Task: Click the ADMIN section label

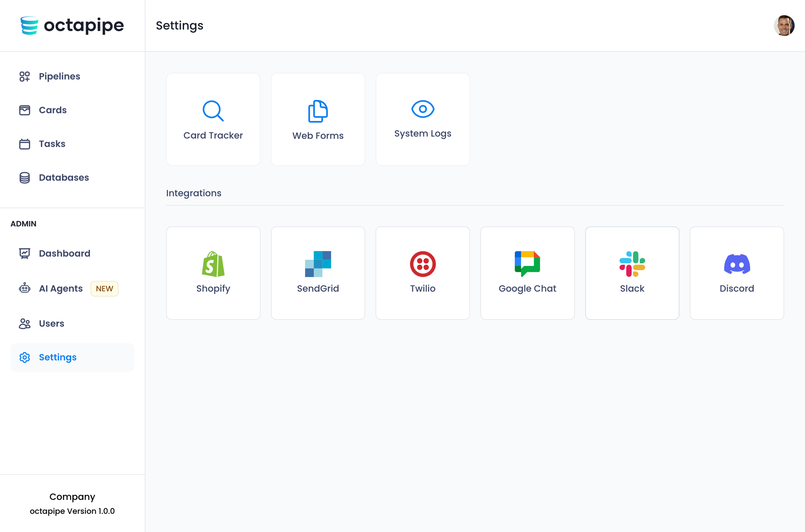Action: pyautogui.click(x=23, y=224)
